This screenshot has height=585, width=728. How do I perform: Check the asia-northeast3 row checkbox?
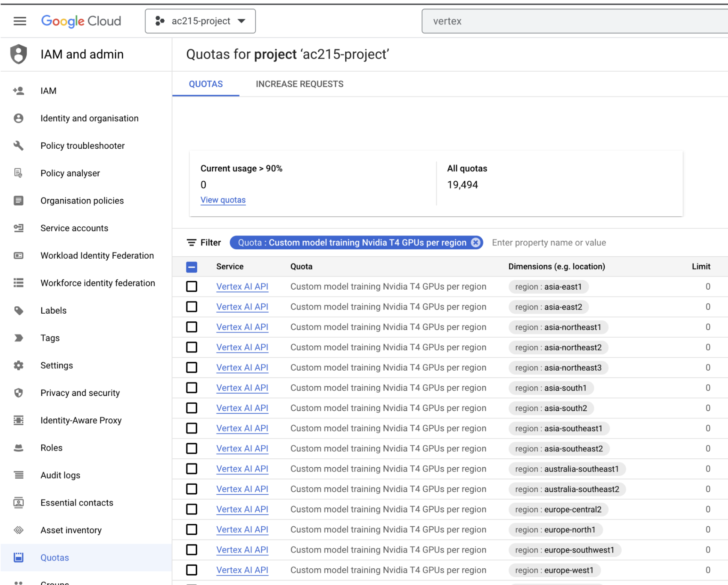(192, 367)
